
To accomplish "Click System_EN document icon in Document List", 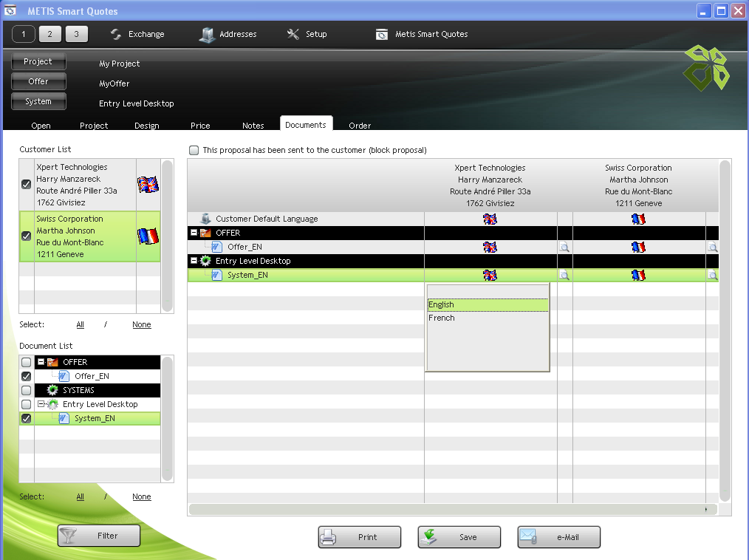I will pyautogui.click(x=64, y=419).
